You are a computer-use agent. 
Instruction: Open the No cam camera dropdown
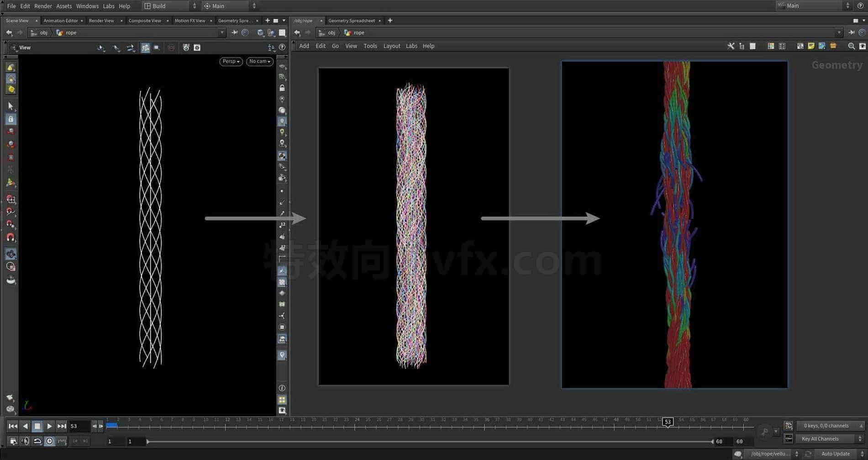click(x=260, y=61)
